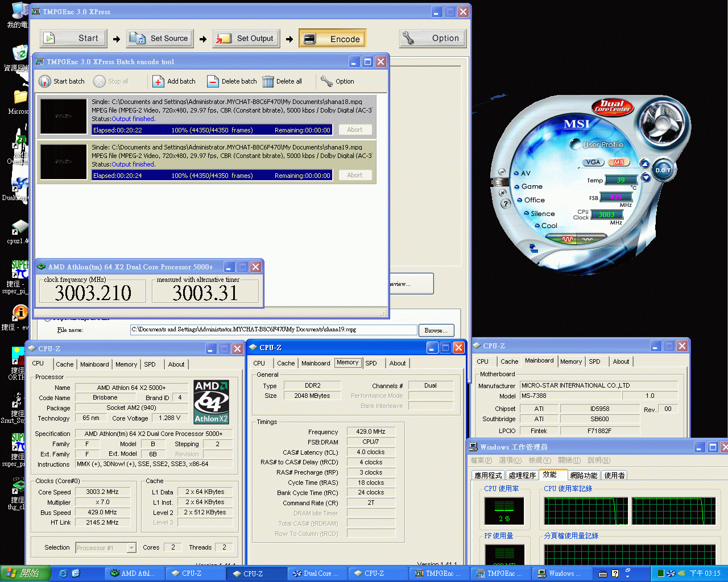This screenshot has height=582, width=728.
Task: Click the 3003.2 MHz Core Speed value
Action: pyautogui.click(x=102, y=492)
